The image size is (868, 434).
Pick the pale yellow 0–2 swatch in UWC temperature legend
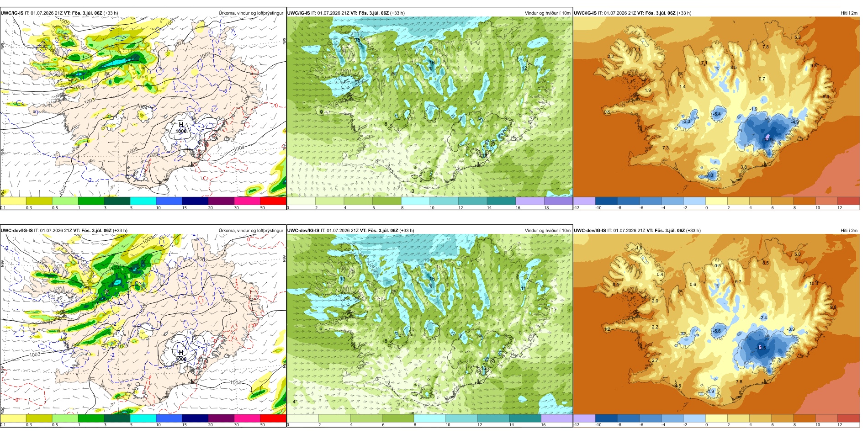(716, 201)
